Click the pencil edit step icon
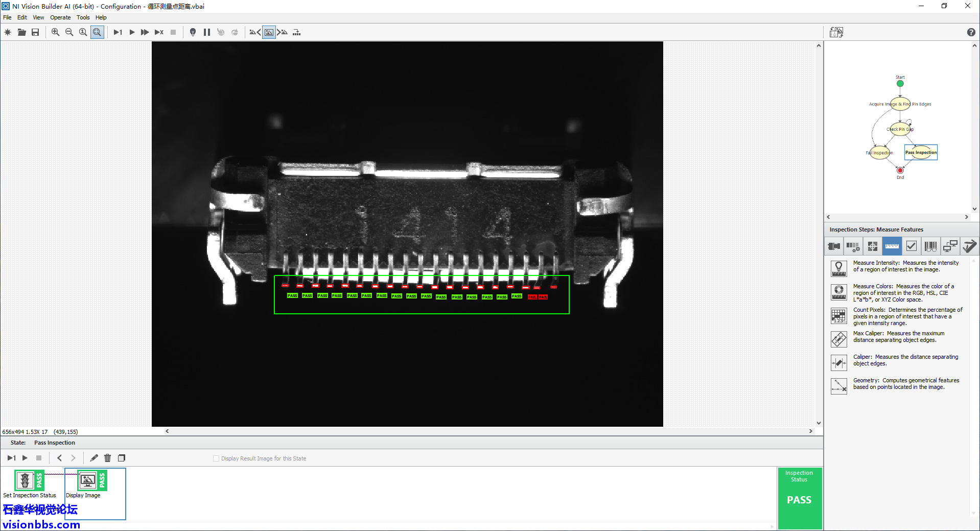Image resolution: width=980 pixels, height=531 pixels. [x=94, y=458]
